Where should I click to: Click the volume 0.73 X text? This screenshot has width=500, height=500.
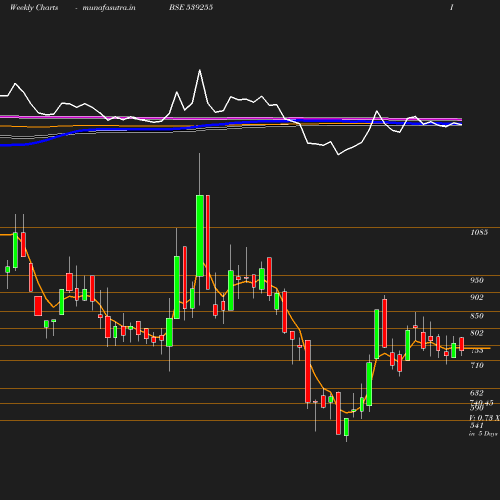coord(485,418)
